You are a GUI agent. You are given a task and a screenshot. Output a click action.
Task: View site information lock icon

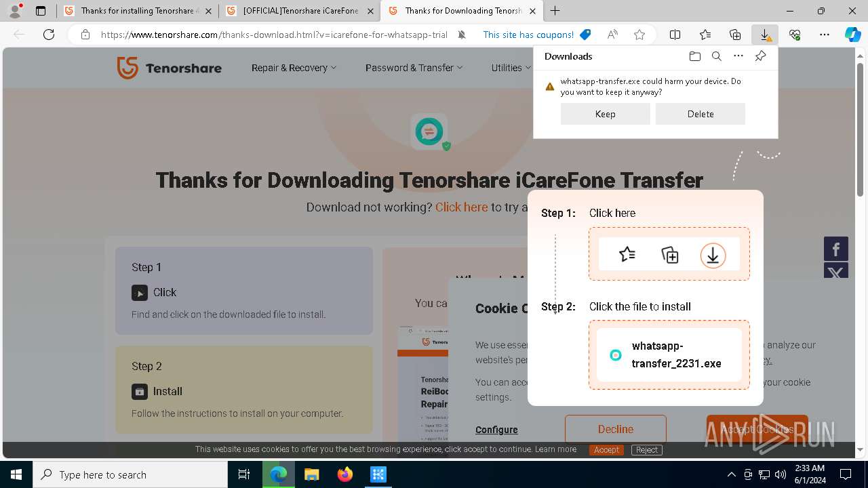point(85,35)
